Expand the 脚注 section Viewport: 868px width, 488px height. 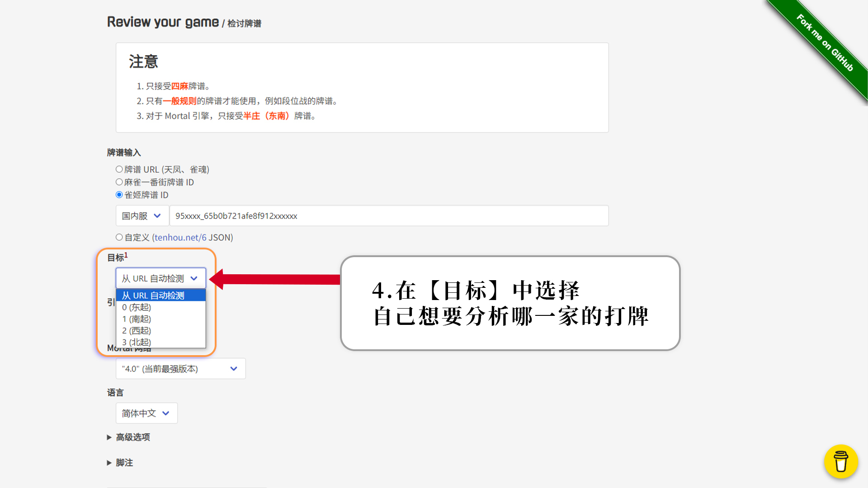click(x=120, y=463)
